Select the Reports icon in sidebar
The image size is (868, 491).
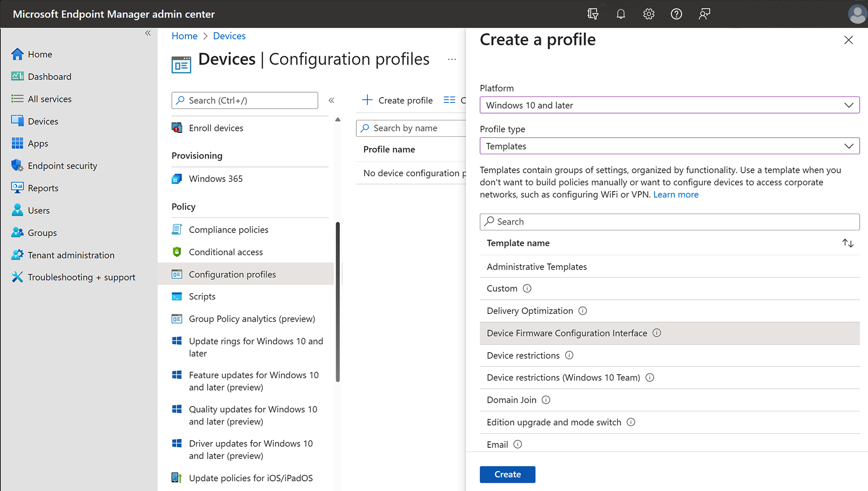[x=17, y=188]
